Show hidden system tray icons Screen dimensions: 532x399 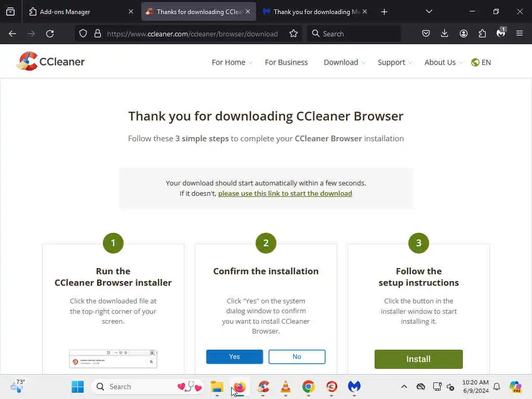[404, 387]
